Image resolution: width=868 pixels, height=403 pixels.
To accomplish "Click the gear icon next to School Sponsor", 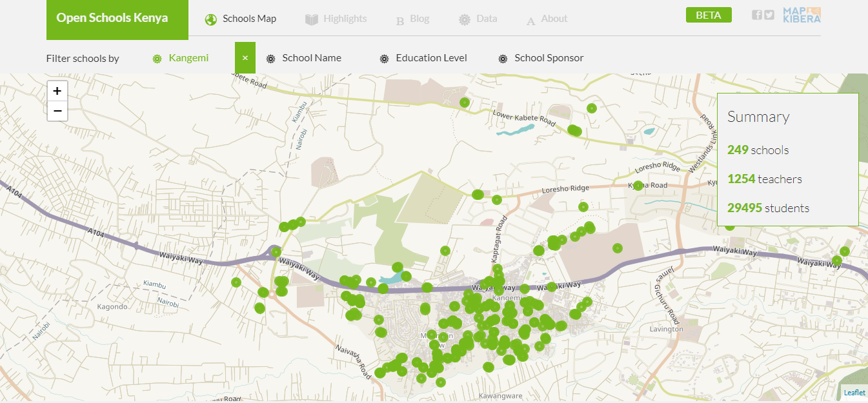I will (x=503, y=59).
